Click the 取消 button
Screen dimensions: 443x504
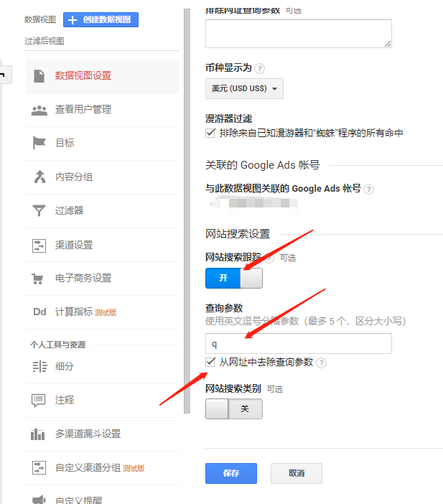297,473
